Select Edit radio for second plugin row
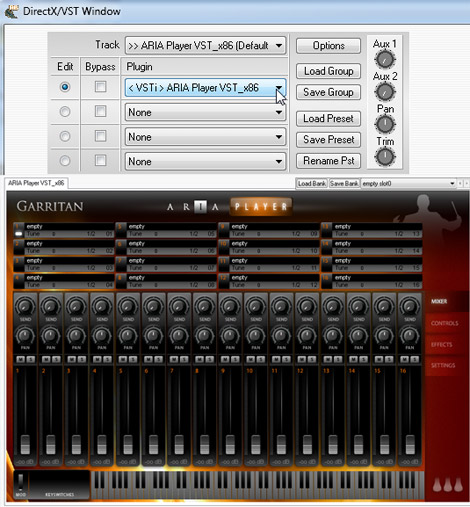The width and height of the screenshot is (470, 507). [x=65, y=112]
